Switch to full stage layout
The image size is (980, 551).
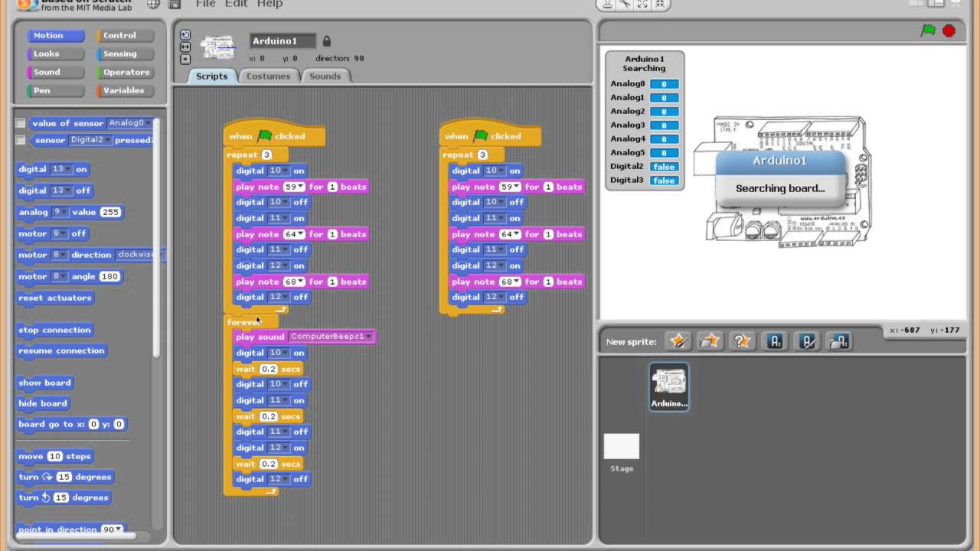click(x=936, y=4)
